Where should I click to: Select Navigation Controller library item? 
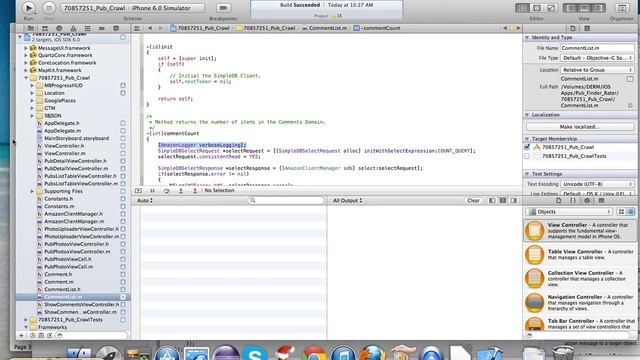(x=580, y=302)
